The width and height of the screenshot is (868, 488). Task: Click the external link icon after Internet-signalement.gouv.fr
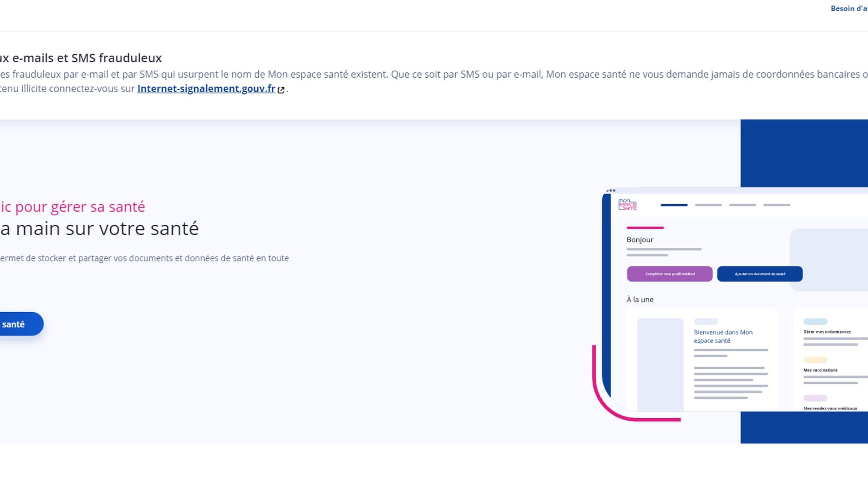tap(281, 90)
